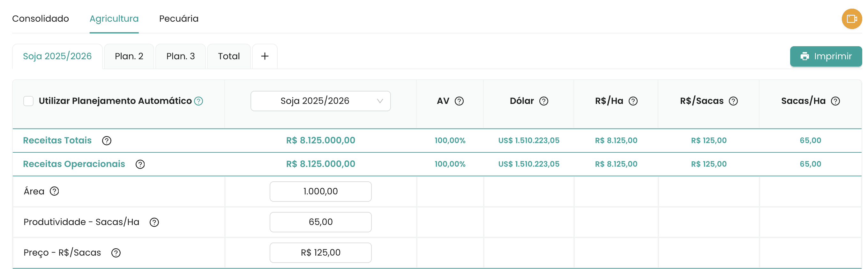
Task: Click the R$/Sacas column help icon
Action: tap(733, 101)
